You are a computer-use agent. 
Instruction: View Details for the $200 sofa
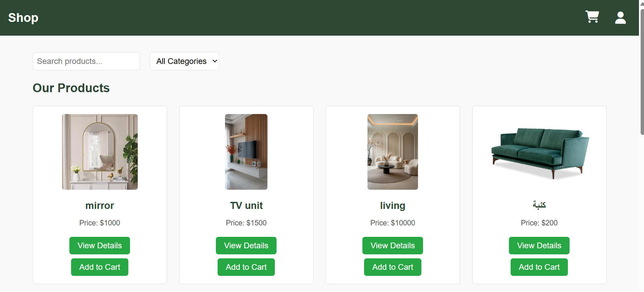[x=539, y=246]
